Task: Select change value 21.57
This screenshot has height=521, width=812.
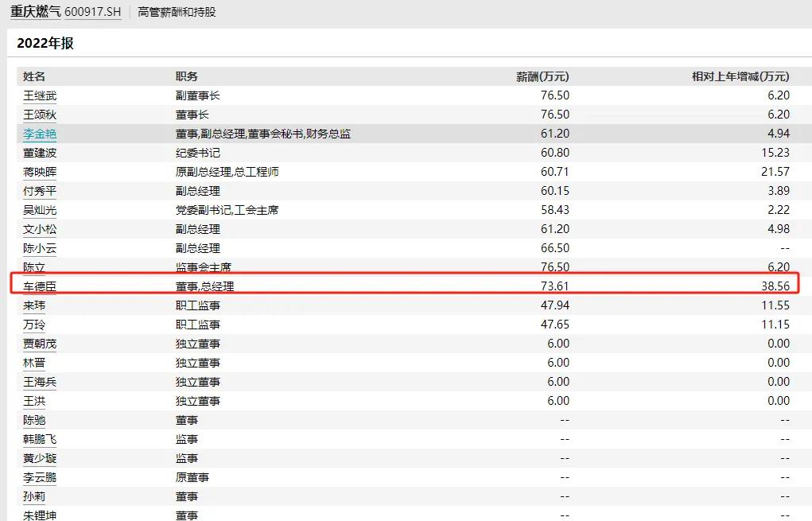Action: click(x=775, y=172)
